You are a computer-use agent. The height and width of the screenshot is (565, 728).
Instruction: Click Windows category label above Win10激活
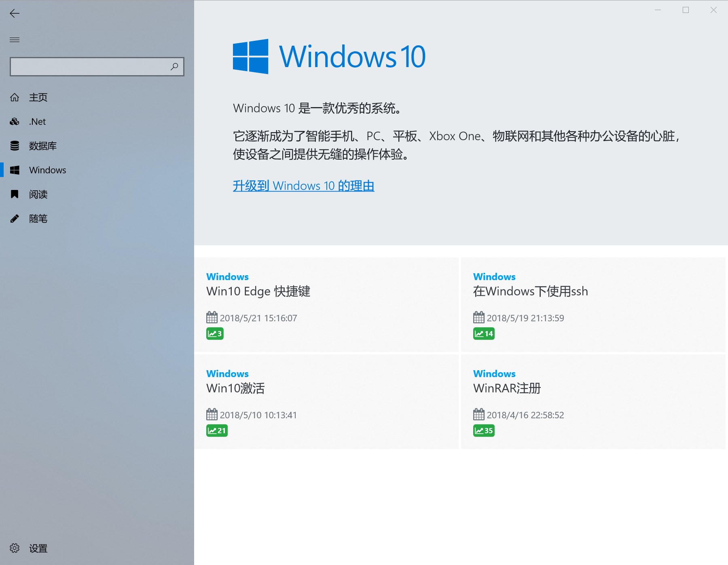(x=227, y=374)
